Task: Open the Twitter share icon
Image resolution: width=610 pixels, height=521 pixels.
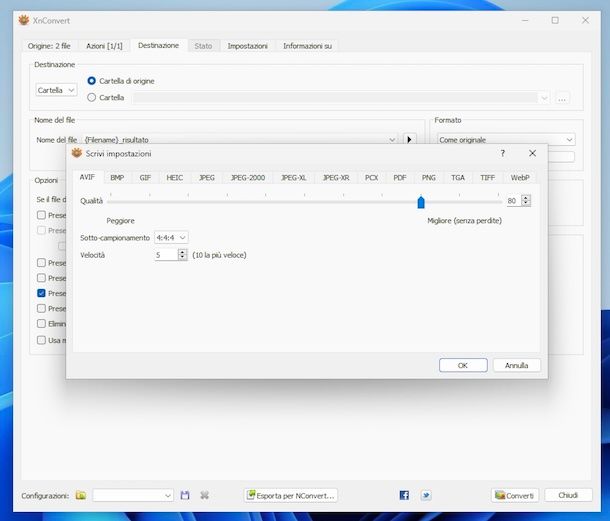Action: pyautogui.click(x=426, y=495)
